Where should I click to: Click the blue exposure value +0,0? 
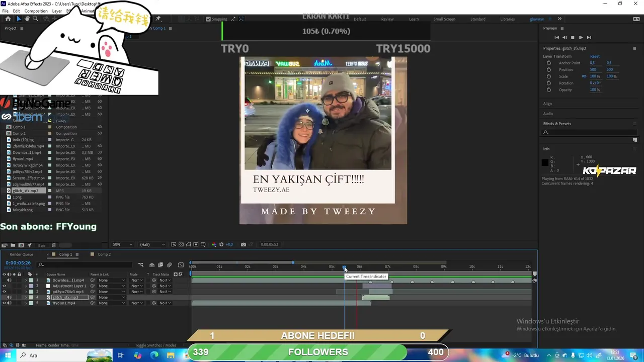(x=229, y=244)
